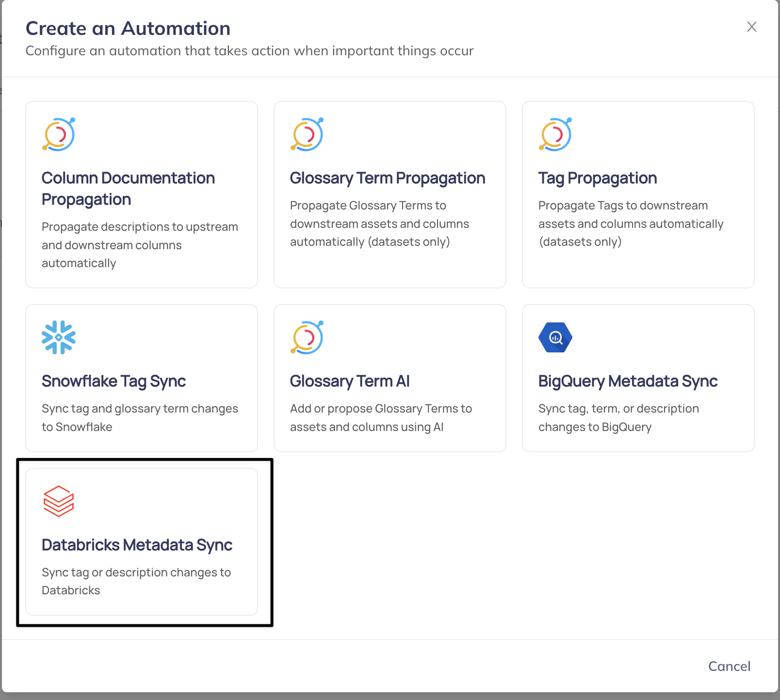The width and height of the screenshot is (780, 700).
Task: Click 'Sync tag, term, or description changes to BigQuery'
Action: pyautogui.click(x=618, y=418)
